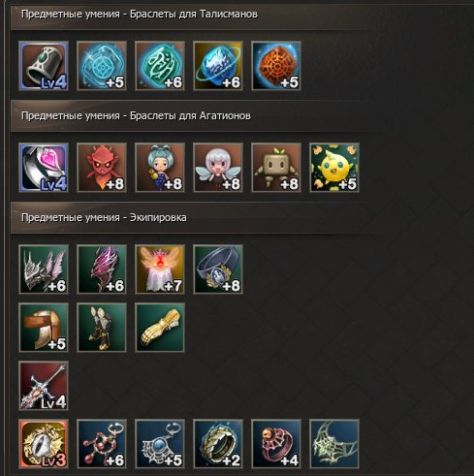The width and height of the screenshot is (474, 476).
Task: Select the yellow chick agathion +5
Action: pos(334,167)
